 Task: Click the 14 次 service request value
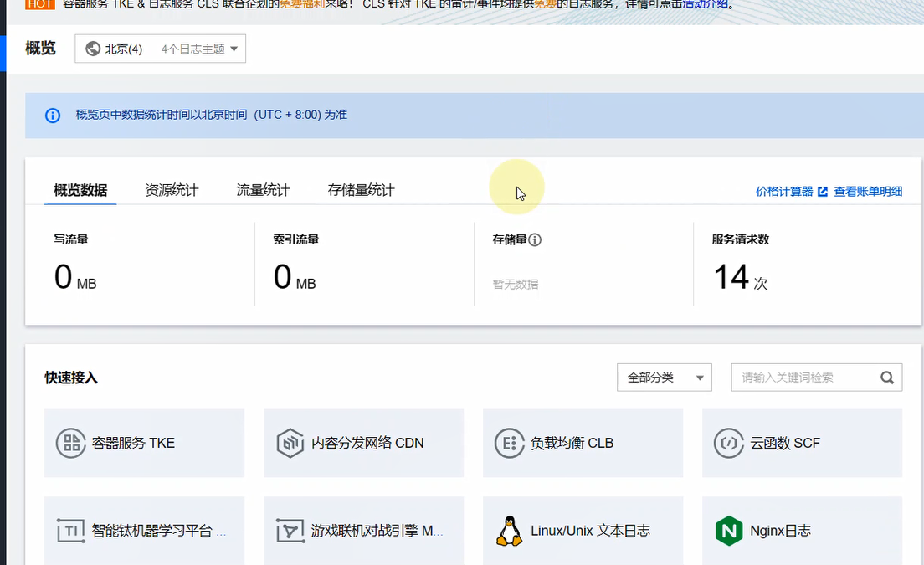click(x=741, y=278)
